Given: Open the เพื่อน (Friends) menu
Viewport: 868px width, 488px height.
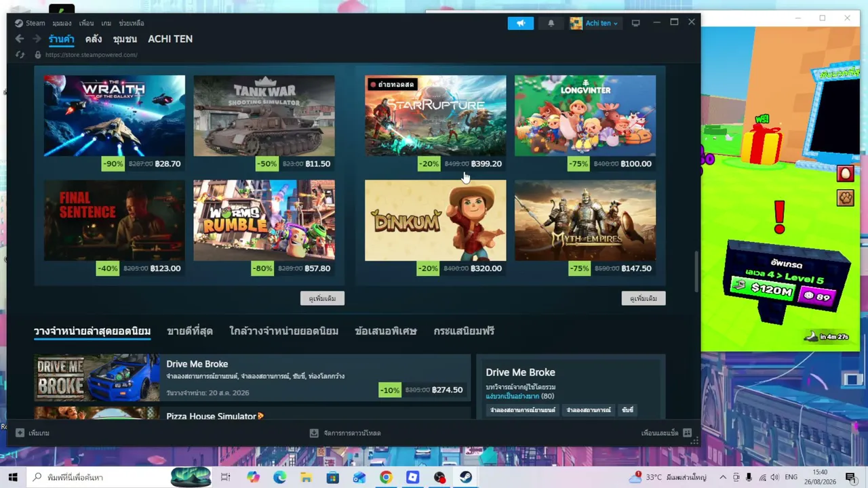Looking at the screenshot, I should point(86,23).
